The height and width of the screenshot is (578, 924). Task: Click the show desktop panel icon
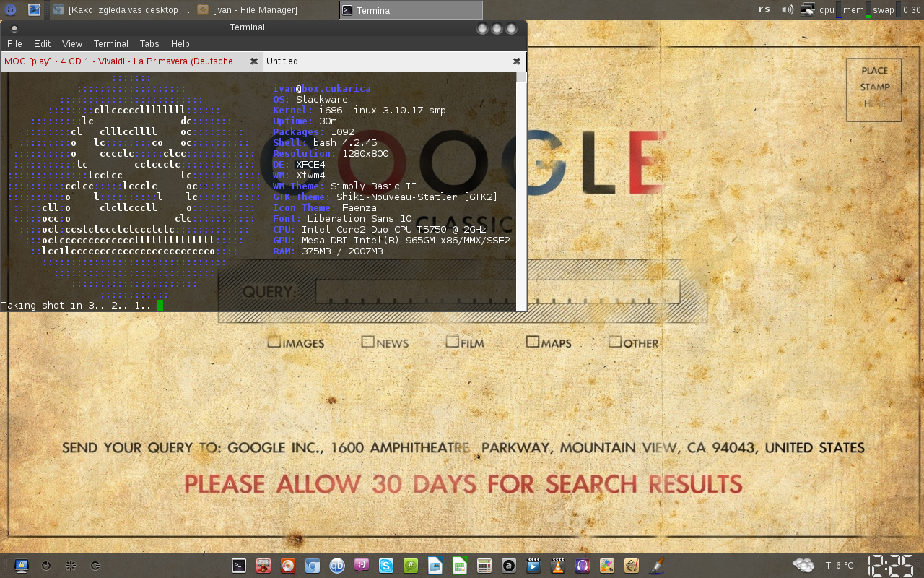[x=34, y=9]
